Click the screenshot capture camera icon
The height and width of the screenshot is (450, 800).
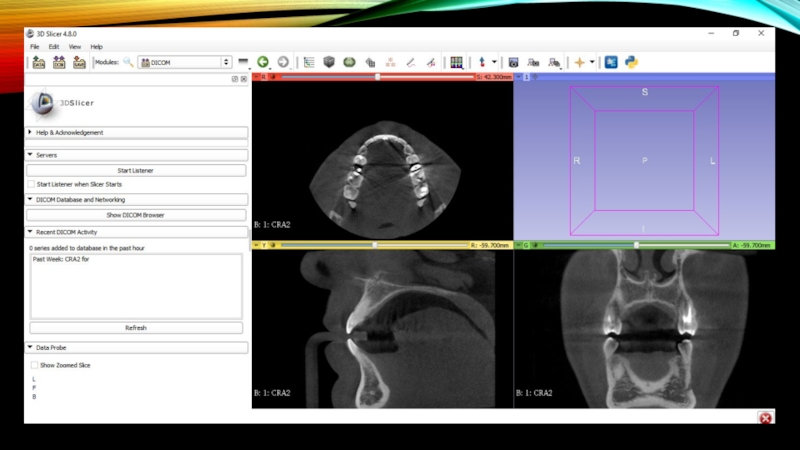click(513, 62)
